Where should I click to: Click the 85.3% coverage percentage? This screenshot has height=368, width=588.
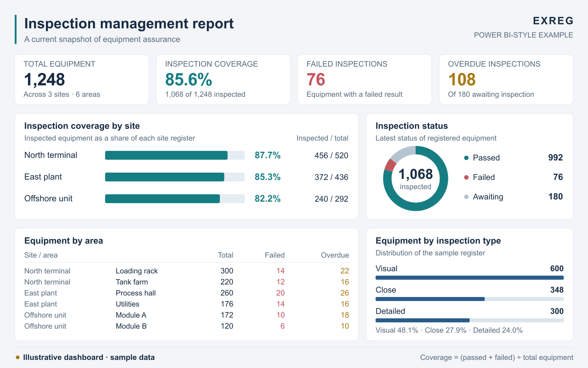(x=268, y=177)
